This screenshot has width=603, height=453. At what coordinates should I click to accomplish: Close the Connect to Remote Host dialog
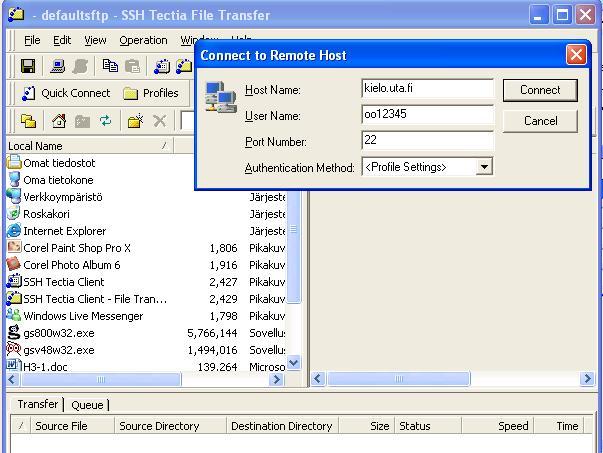click(x=576, y=55)
